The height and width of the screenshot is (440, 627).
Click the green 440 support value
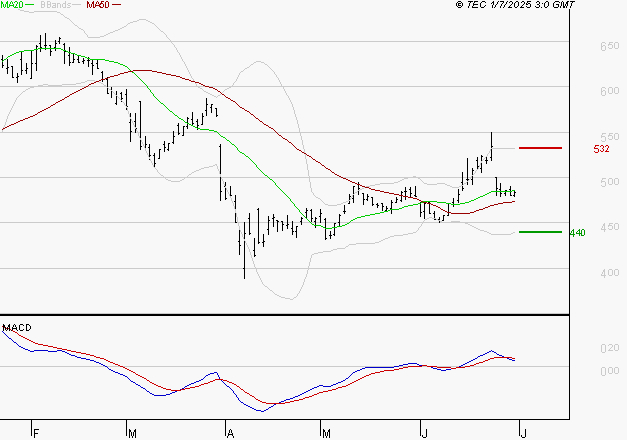pos(577,233)
